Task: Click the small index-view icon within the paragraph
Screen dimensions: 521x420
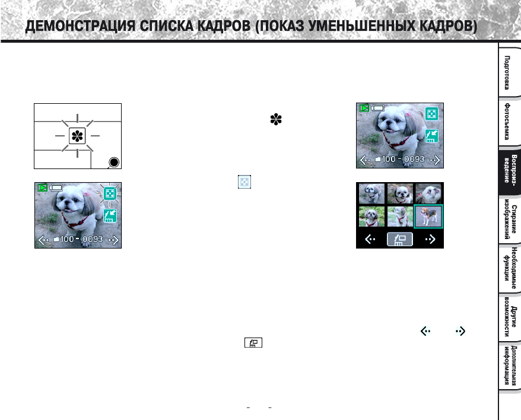Action: click(x=244, y=182)
